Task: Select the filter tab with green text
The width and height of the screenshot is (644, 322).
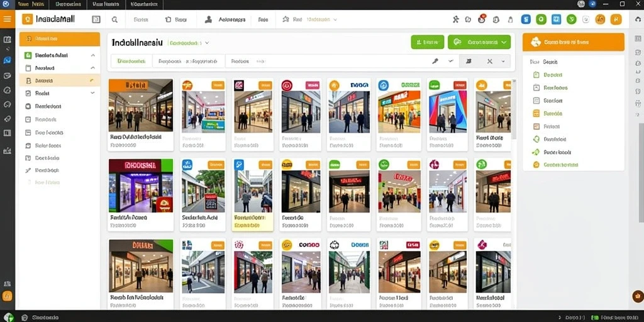Action: coord(131,61)
